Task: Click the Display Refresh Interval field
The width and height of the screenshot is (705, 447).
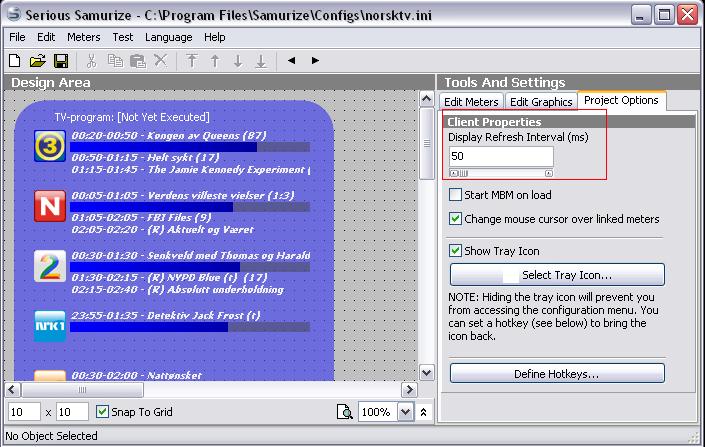Action: coord(501,156)
